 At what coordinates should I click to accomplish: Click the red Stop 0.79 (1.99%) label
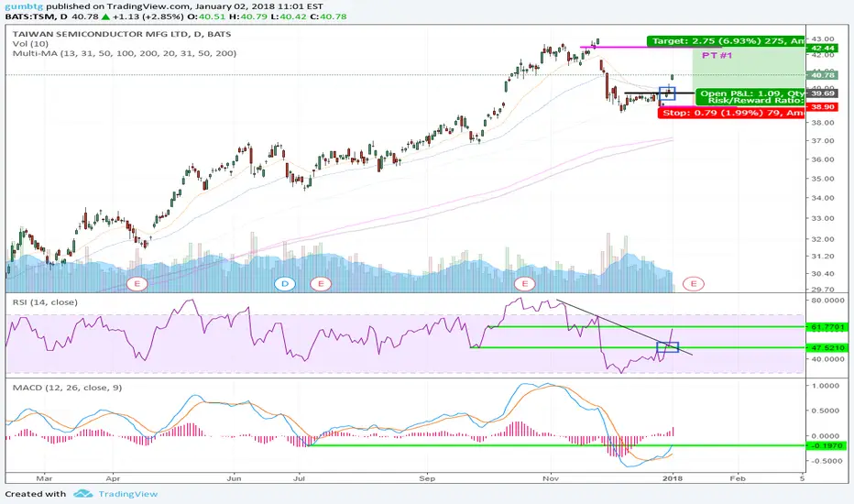click(x=731, y=113)
